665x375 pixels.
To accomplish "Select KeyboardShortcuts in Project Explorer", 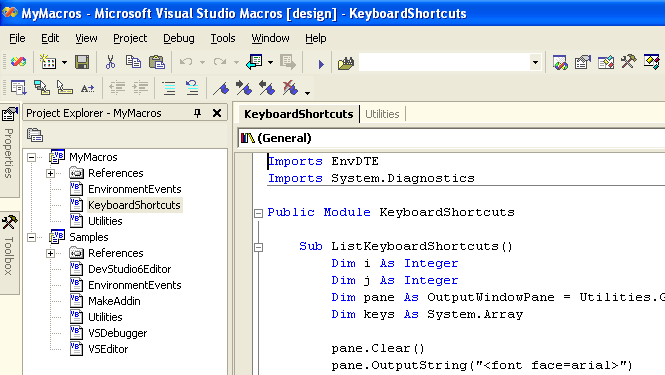I will [x=134, y=205].
